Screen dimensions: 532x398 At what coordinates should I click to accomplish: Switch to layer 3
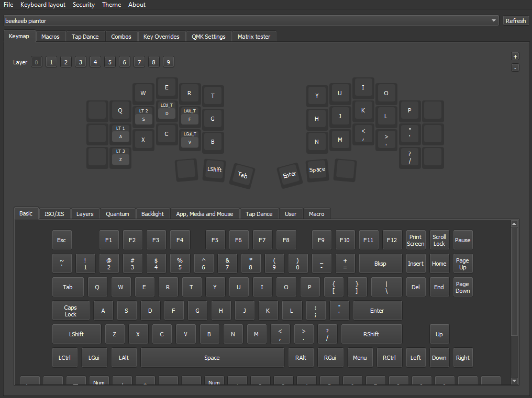coord(80,62)
